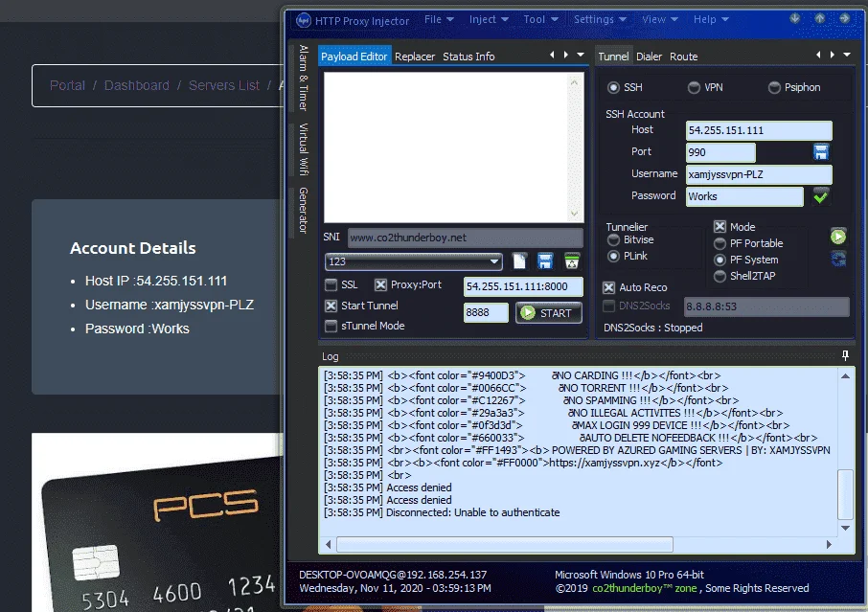Open the View menu
Screen dimensions: 868x612
(x=660, y=19)
